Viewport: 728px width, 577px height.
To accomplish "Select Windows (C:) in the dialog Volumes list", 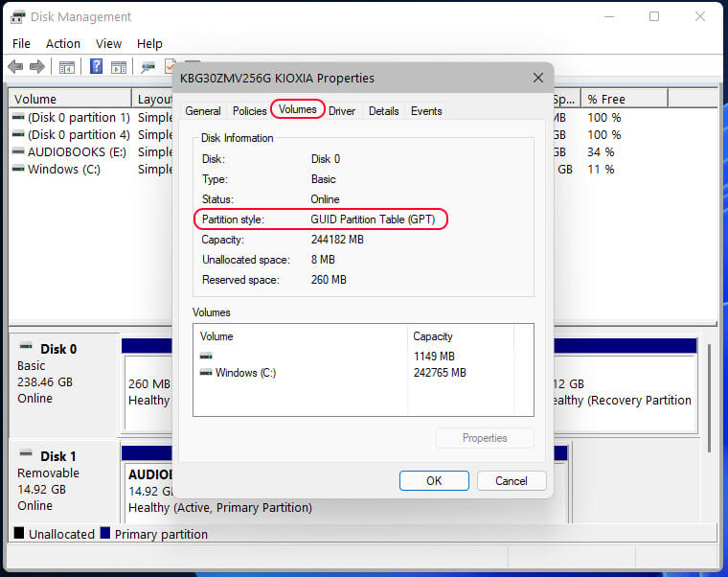I will coord(245,373).
